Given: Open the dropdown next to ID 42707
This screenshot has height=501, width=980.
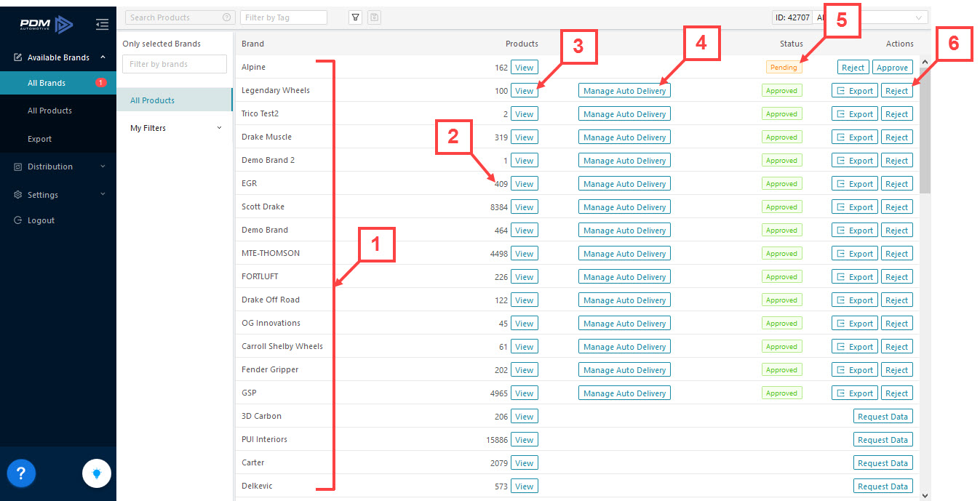Looking at the screenshot, I should tap(871, 17).
